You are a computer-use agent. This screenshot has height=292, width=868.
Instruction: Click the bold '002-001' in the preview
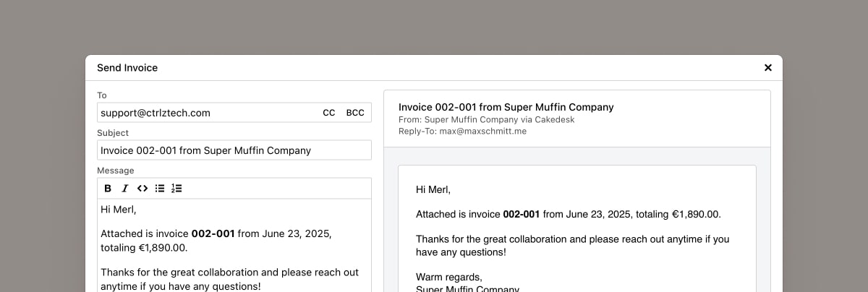tap(522, 214)
